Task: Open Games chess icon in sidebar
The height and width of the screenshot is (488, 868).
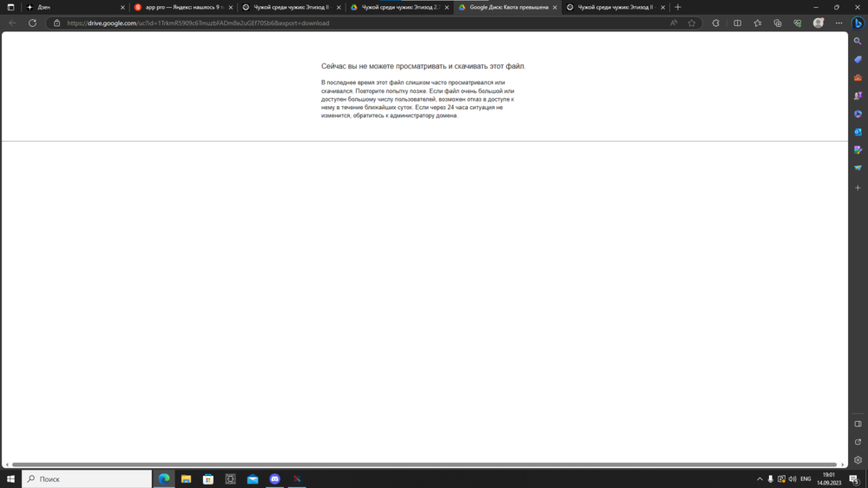Action: point(858,96)
